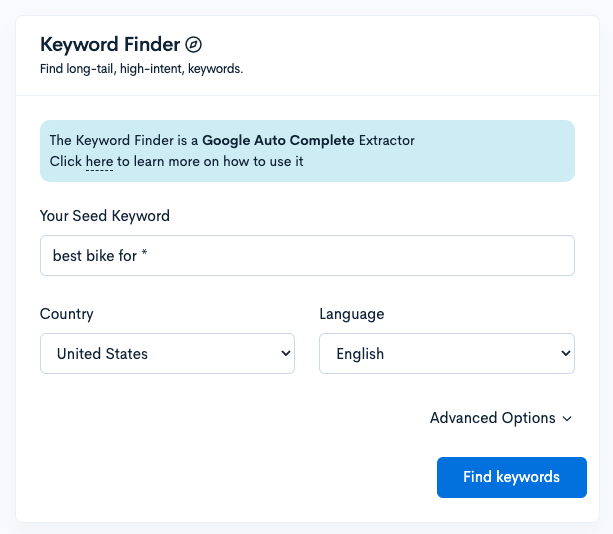The height and width of the screenshot is (534, 613).
Task: Click the compass icon beside Keyword Finder
Action: [x=194, y=45]
